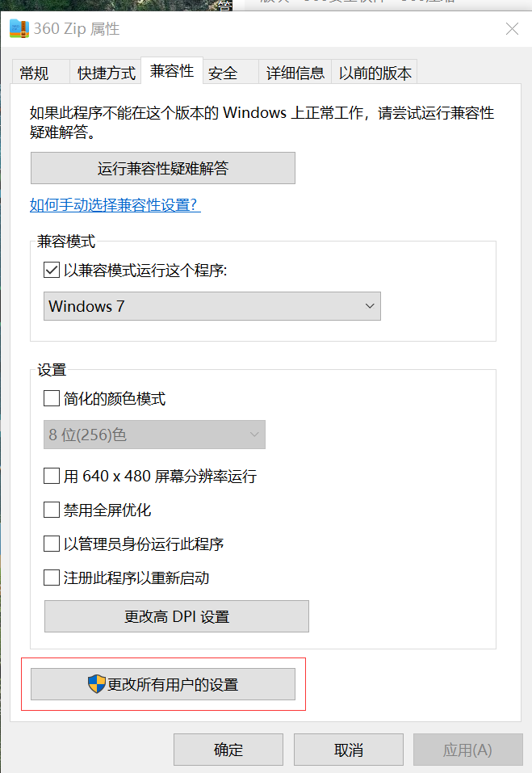Viewport: 532px width, 773px height.
Task: Close the 360 Zip 属性 dialog
Action: point(513,28)
